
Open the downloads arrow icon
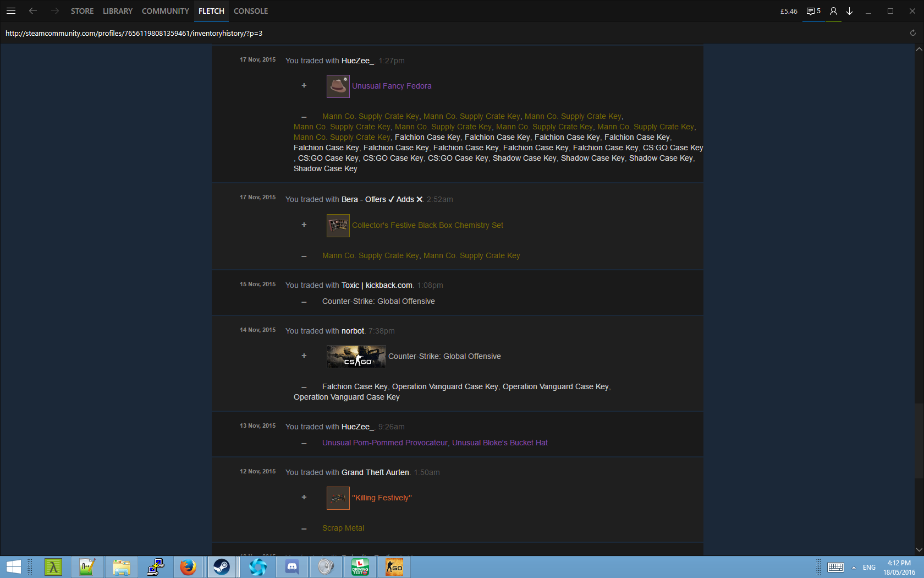tap(849, 11)
